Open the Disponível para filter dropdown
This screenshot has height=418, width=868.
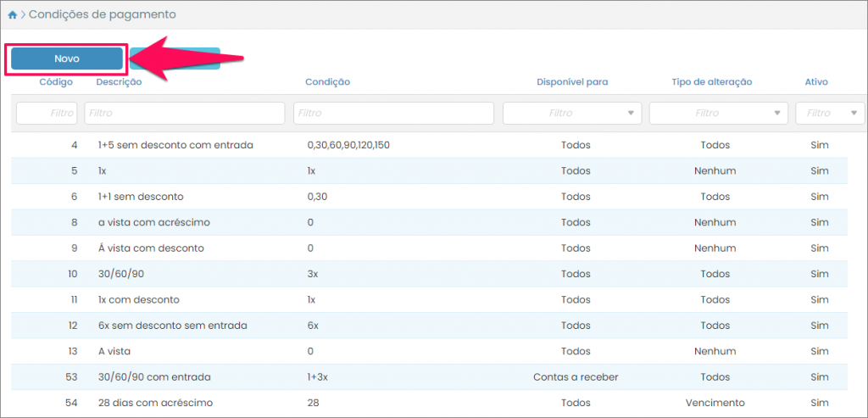(572, 113)
